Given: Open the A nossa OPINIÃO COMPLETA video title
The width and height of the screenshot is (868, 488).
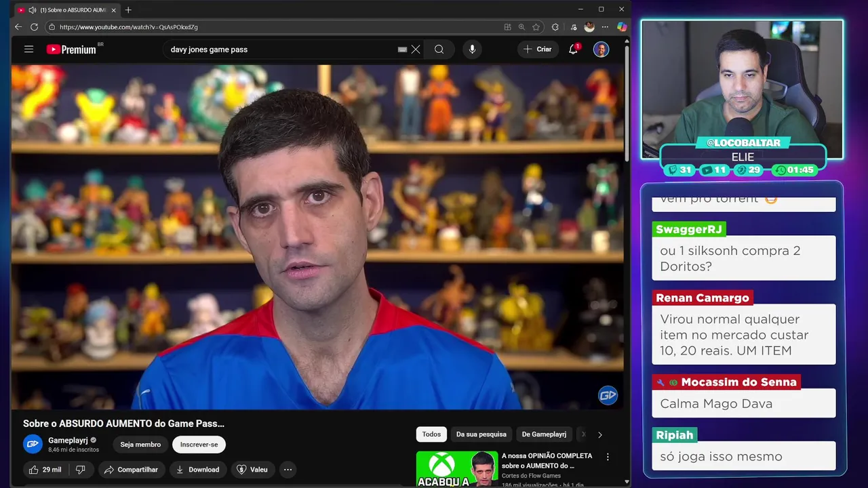Looking at the screenshot, I should 547,461.
